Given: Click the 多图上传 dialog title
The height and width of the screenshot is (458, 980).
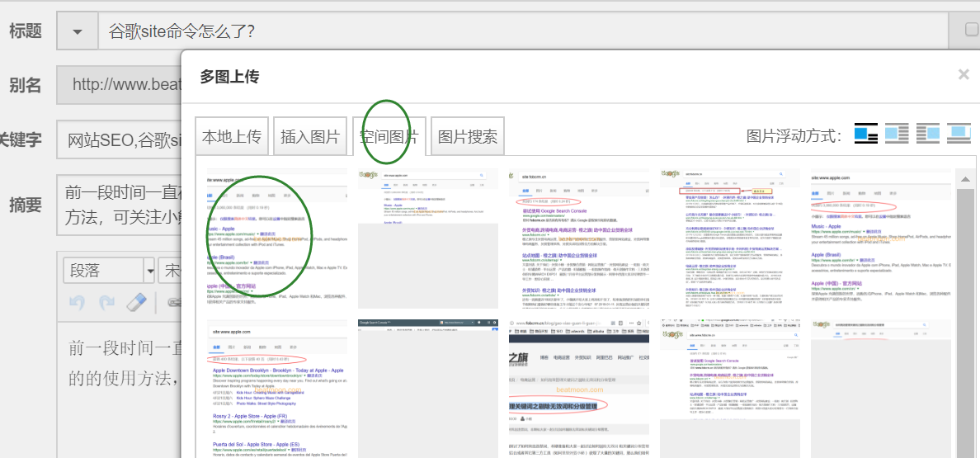Looking at the screenshot, I should [229, 77].
